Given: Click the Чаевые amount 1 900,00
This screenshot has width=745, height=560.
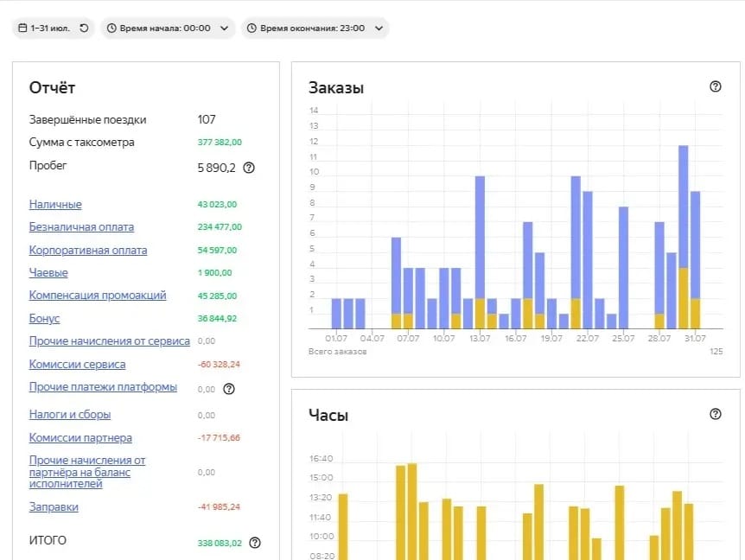Looking at the screenshot, I should (214, 272).
